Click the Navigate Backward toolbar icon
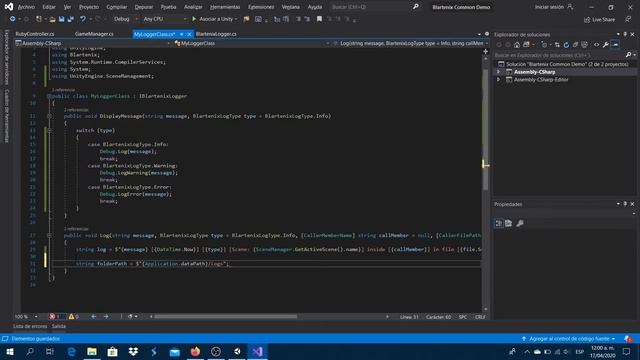 point(13,19)
